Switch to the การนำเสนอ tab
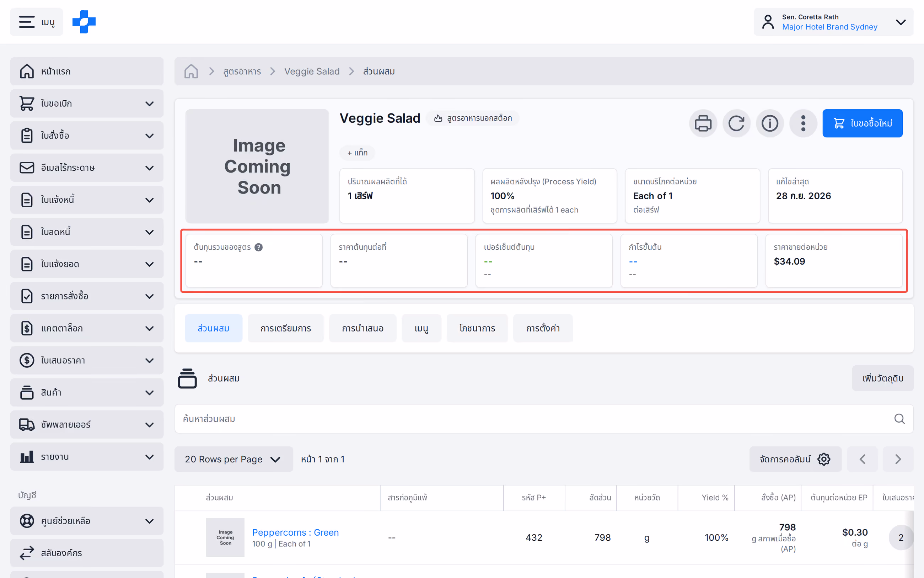Screen dimensions: 924x578 (363, 328)
